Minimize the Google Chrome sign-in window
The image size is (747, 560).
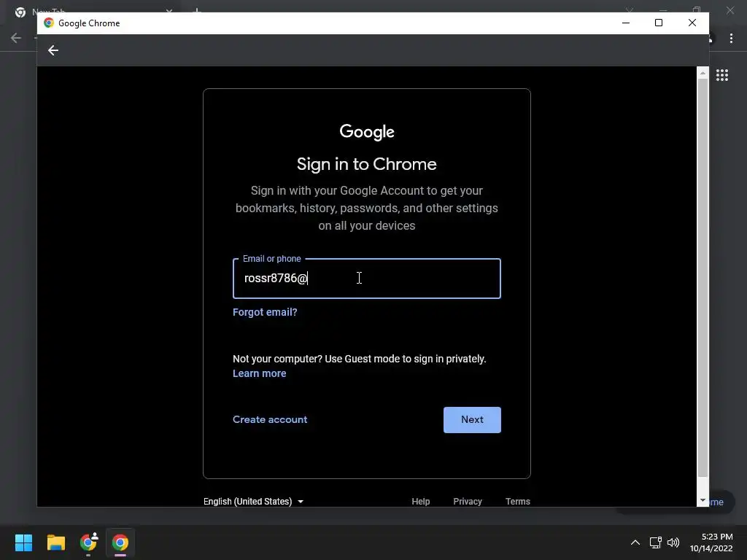tap(626, 23)
